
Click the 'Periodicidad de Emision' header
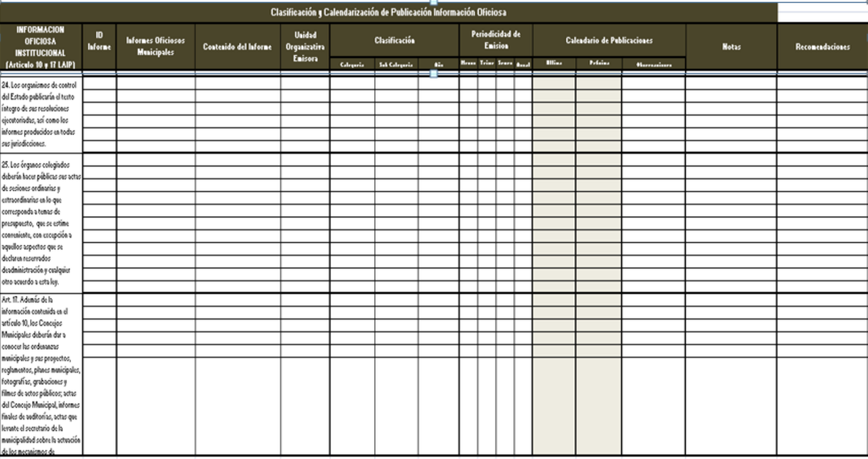click(496, 40)
